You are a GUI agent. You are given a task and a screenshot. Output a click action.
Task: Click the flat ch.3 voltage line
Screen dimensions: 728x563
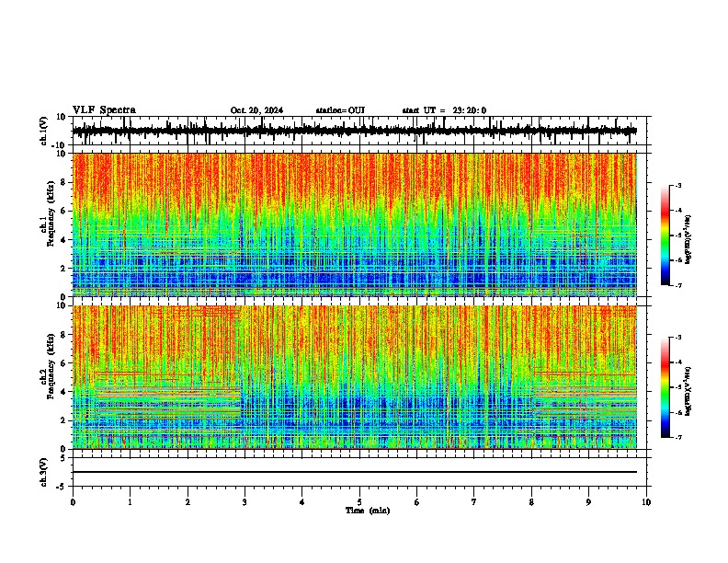pos(355,472)
